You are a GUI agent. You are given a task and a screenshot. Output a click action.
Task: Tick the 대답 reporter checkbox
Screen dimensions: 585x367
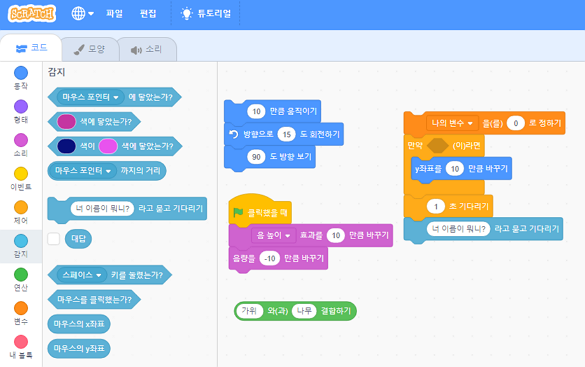pos(54,239)
